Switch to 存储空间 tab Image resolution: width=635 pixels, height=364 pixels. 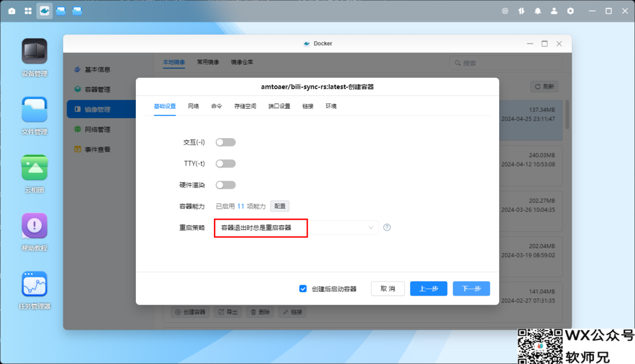(245, 106)
